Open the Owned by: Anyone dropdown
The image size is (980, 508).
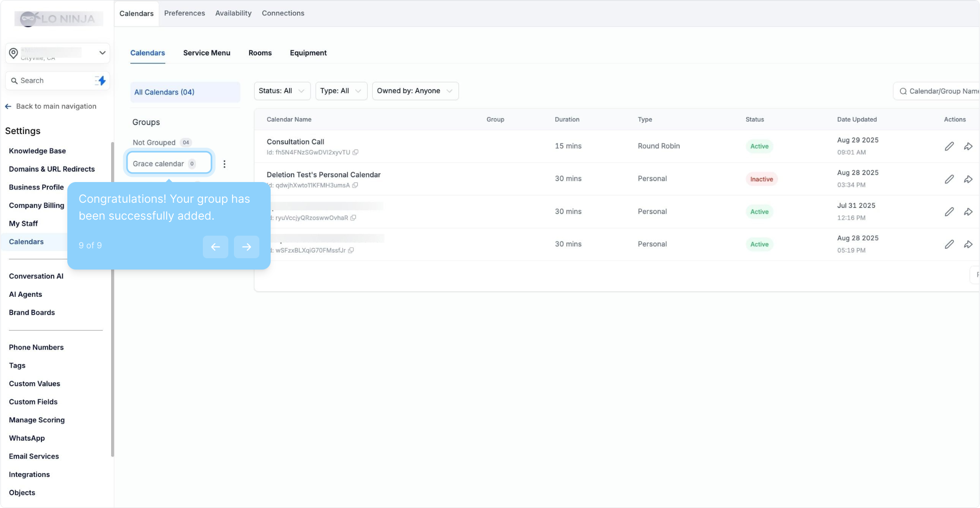(x=415, y=91)
